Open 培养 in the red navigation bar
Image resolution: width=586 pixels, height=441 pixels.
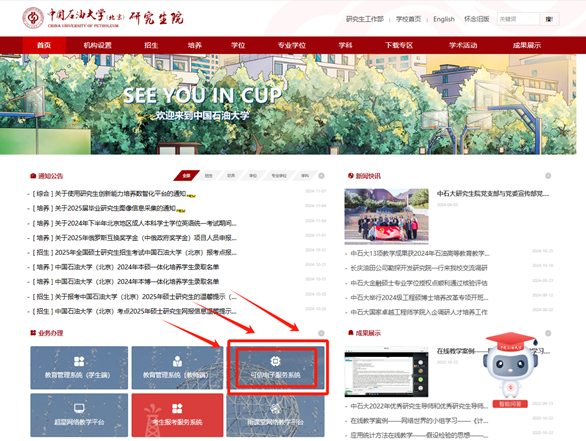(194, 45)
